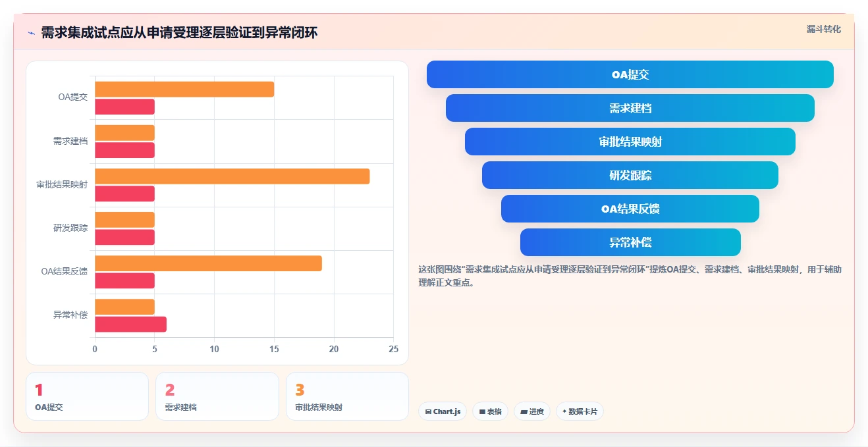Image resolution: width=868 pixels, height=447 pixels.
Task: Click the 需求建档 y-axis label
Action: (70, 141)
